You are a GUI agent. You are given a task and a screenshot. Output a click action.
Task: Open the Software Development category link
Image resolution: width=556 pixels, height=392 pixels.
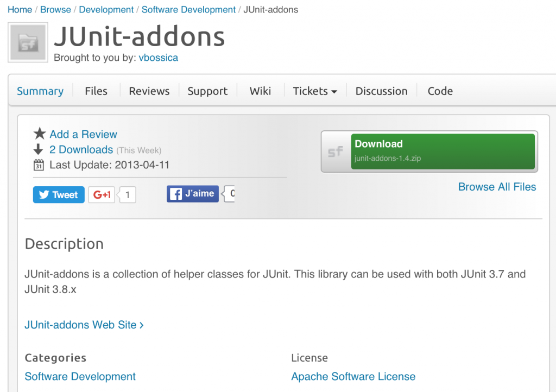(x=80, y=376)
